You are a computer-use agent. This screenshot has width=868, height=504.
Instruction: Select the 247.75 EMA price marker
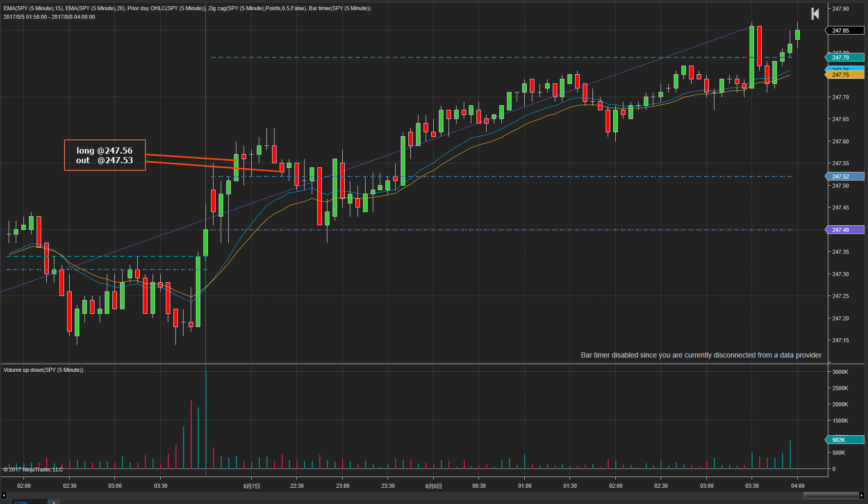(x=844, y=75)
